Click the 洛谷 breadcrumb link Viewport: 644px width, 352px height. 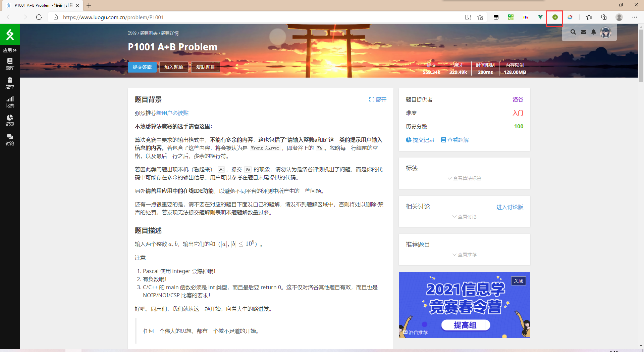coord(132,33)
